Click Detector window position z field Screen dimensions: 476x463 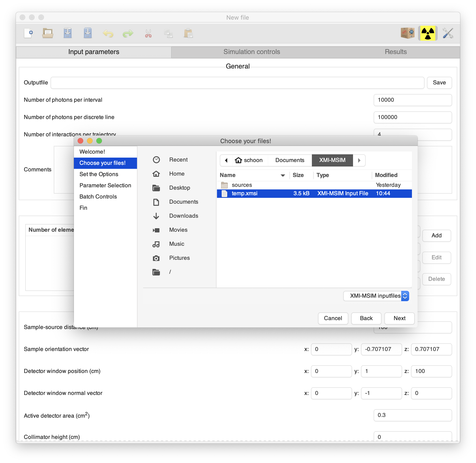[x=431, y=371]
